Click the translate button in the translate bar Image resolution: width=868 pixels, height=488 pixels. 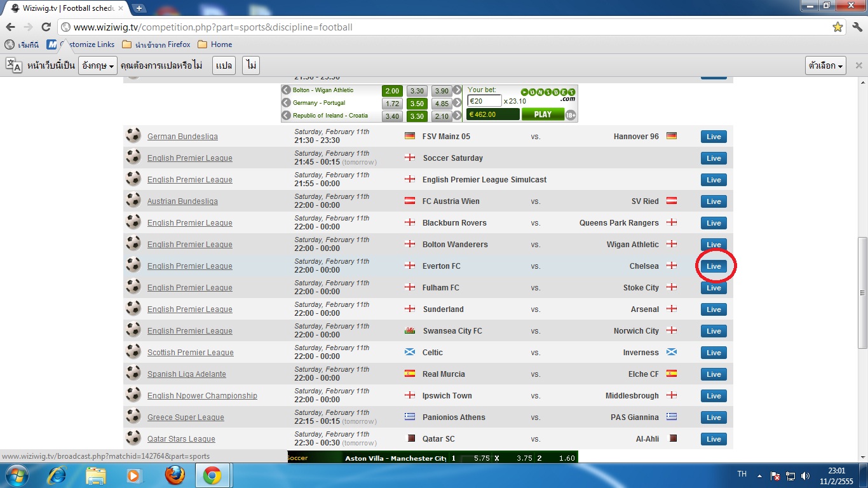pyautogui.click(x=224, y=65)
